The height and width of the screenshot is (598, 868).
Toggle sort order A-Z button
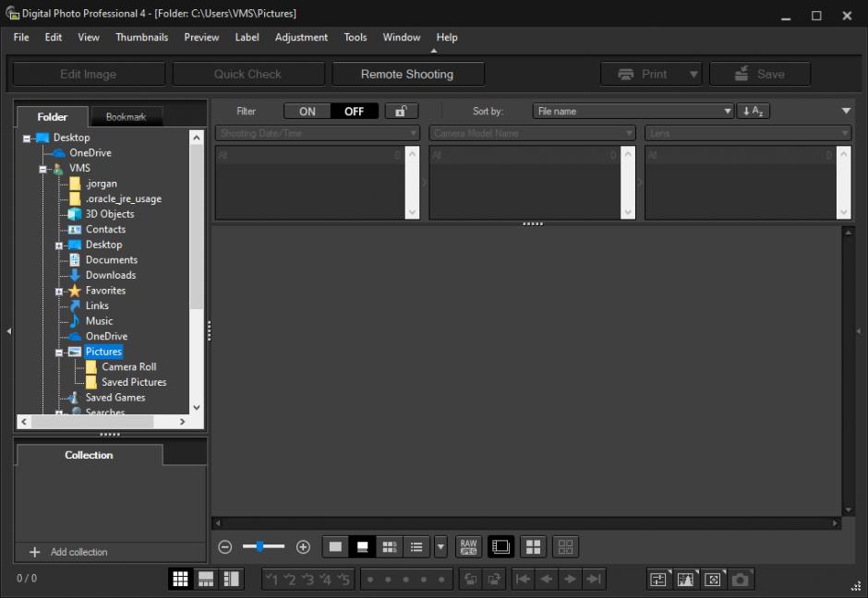(753, 111)
